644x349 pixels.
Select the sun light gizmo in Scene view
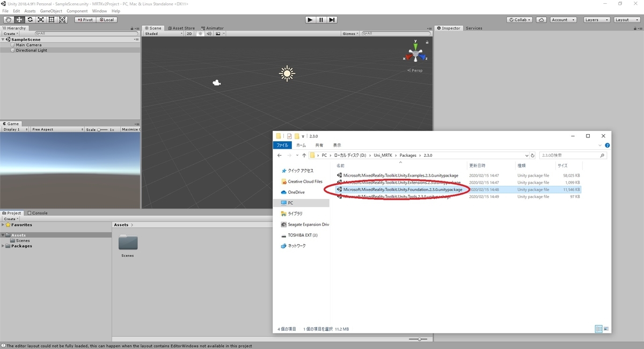click(287, 74)
